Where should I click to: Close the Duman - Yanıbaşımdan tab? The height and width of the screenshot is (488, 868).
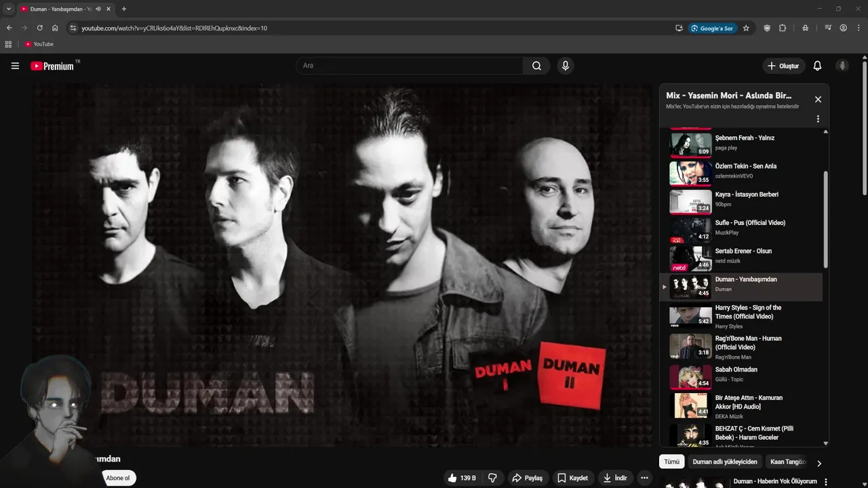point(108,9)
